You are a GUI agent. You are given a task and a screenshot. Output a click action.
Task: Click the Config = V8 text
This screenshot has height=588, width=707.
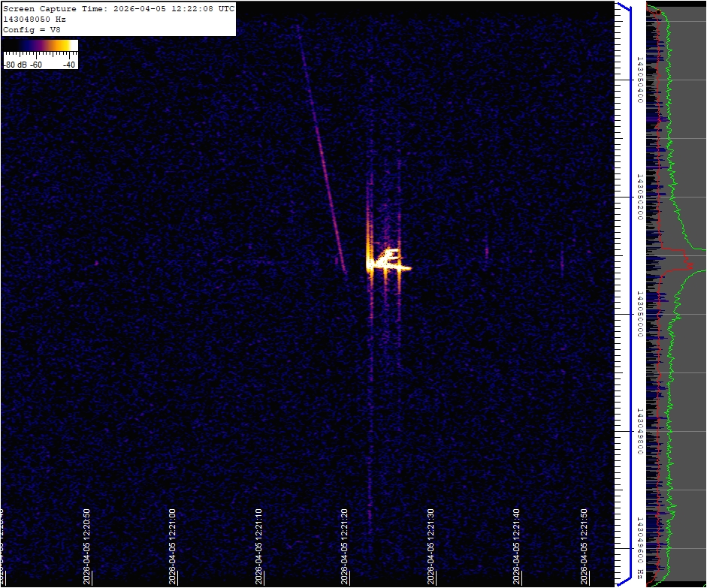32,29
